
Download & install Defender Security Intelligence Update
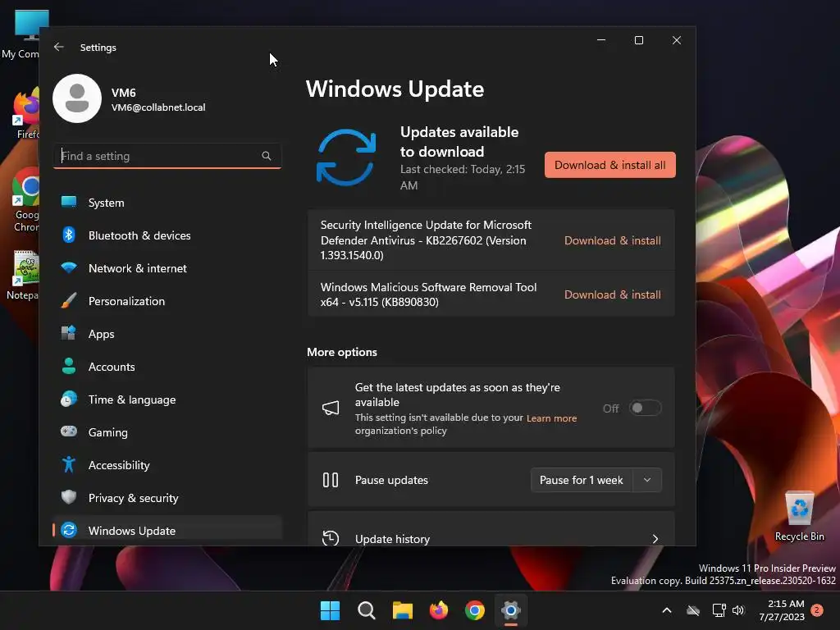coord(612,240)
